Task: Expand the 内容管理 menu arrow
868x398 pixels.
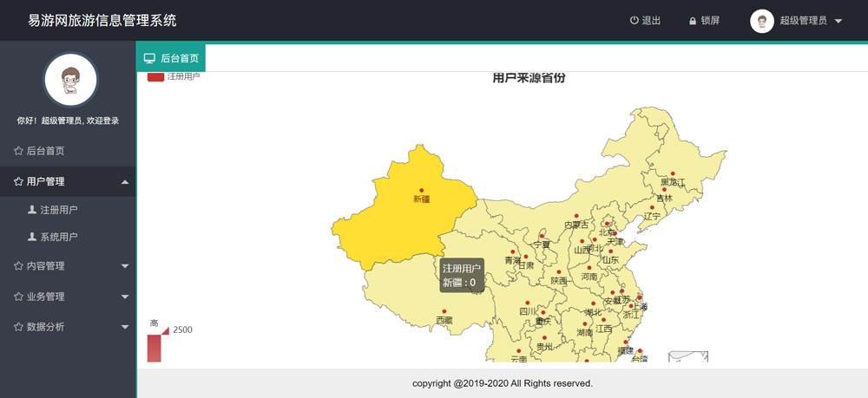Action: (125, 266)
